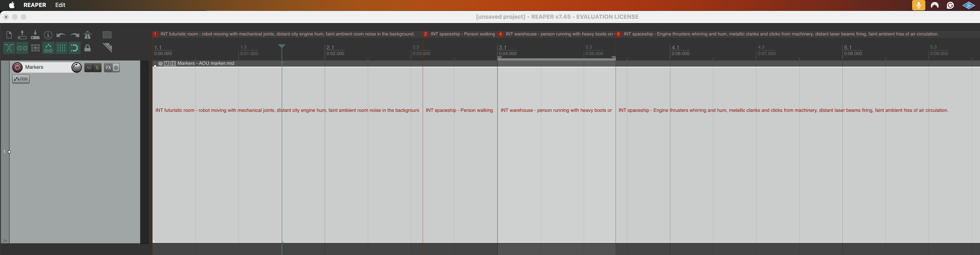
Task: Open the Edit menu
Action: tap(60, 5)
